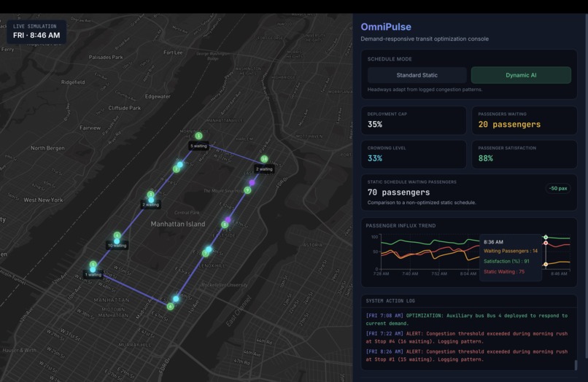This screenshot has width=588, height=382.
Task: Click green stop marker 3
Action: (x=150, y=194)
